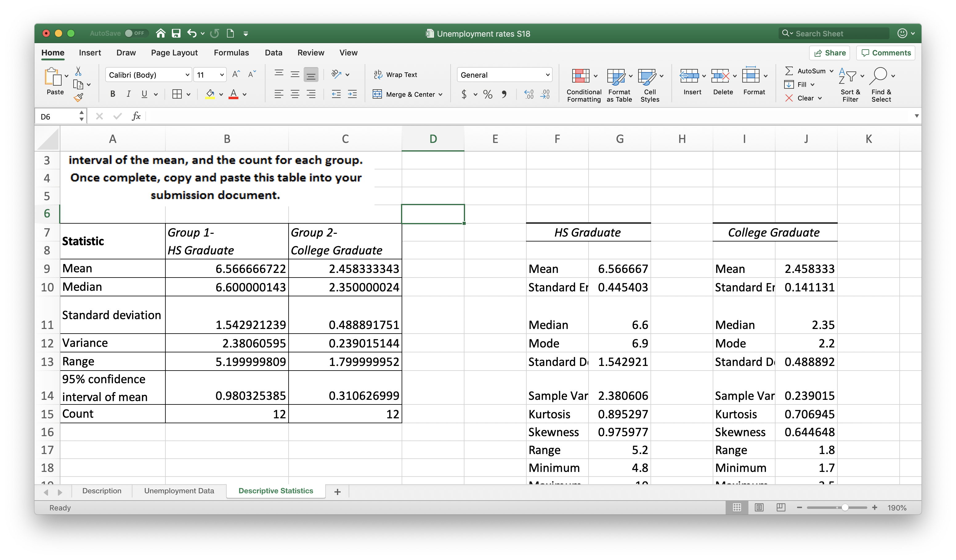The height and width of the screenshot is (560, 956).
Task: Click the Merge & Center icon
Action: point(377,94)
